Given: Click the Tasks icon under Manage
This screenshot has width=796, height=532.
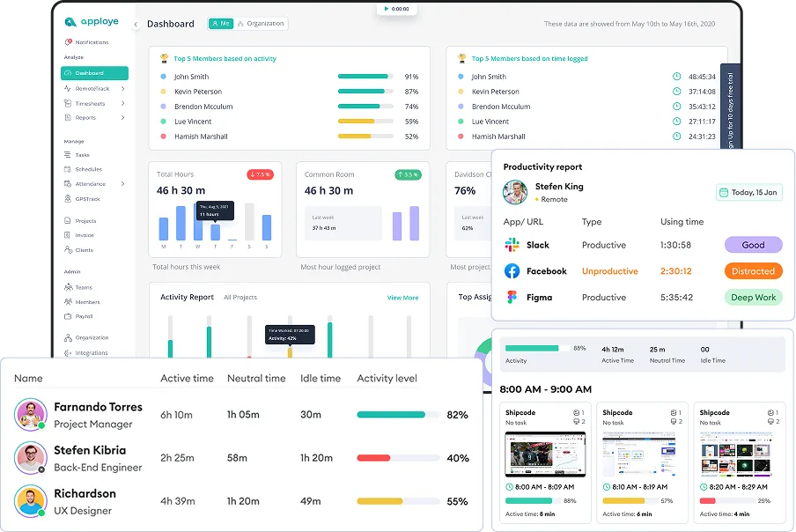Looking at the screenshot, I should point(69,154).
